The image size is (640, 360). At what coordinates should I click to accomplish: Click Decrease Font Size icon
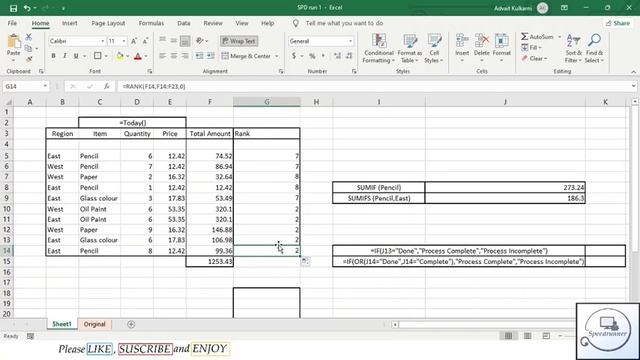pos(145,41)
